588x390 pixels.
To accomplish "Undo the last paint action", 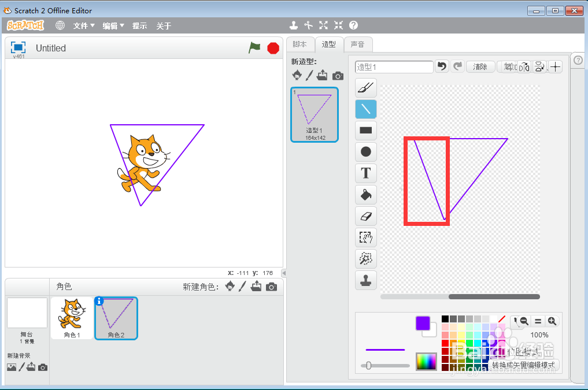I will 442,66.
